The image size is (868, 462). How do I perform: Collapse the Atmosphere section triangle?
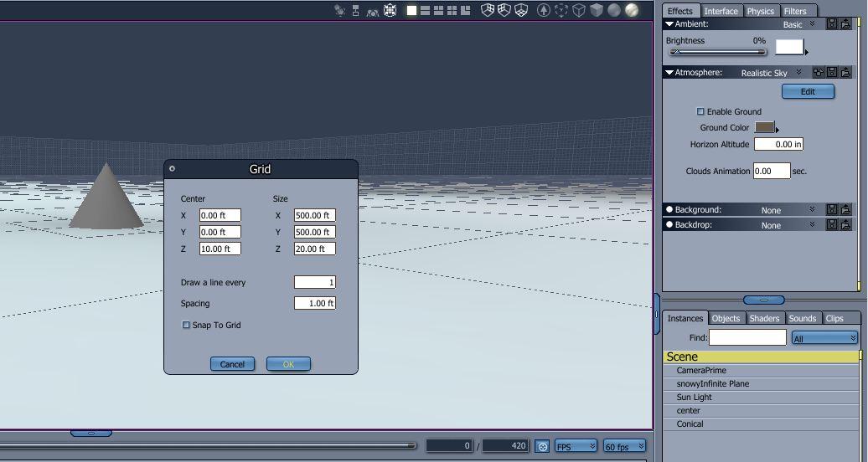pos(669,73)
